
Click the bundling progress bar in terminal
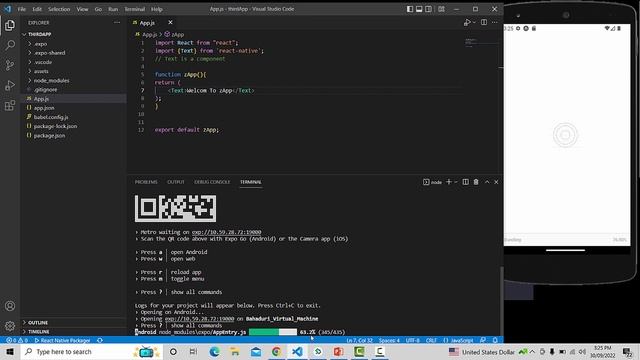coord(273,332)
